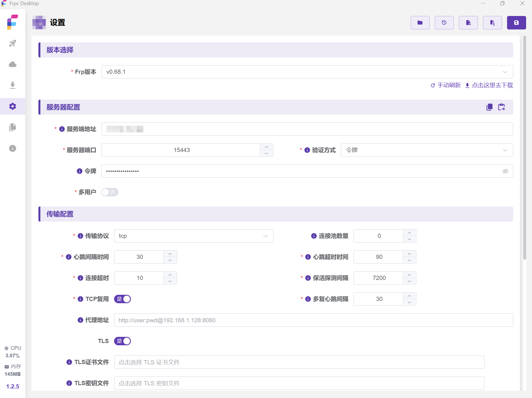
Task: Click the CPU usage indicator
Action: click(x=13, y=352)
